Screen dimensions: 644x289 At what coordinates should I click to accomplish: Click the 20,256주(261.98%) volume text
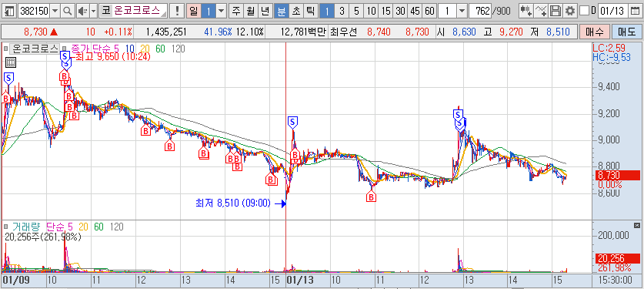click(43, 237)
